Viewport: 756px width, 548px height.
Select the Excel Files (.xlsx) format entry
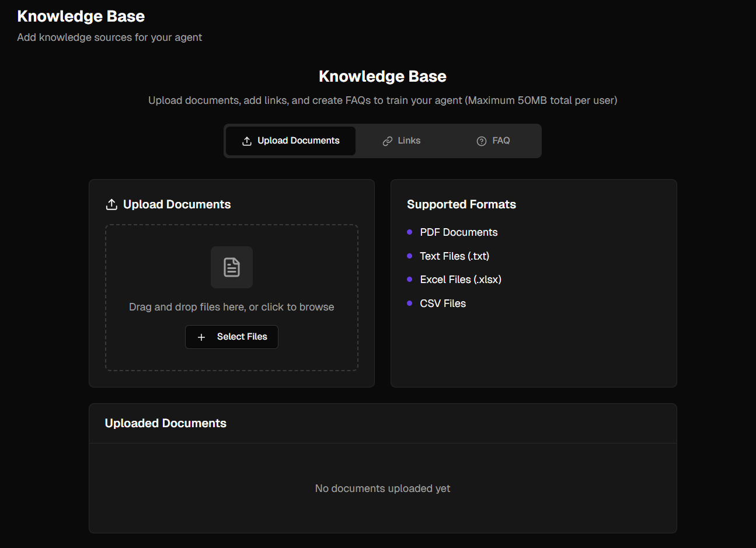(460, 279)
